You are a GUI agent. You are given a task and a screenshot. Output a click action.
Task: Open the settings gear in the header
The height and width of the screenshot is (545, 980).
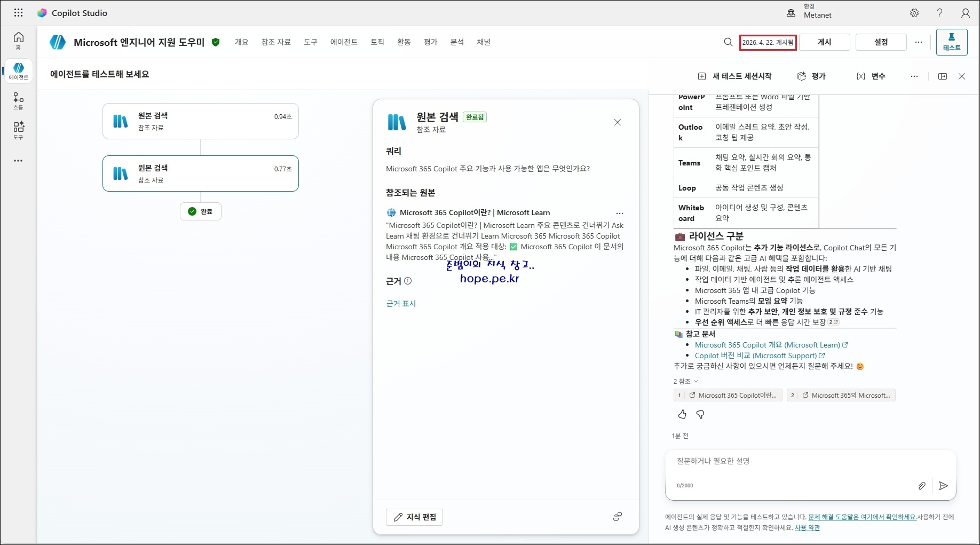pyautogui.click(x=914, y=13)
